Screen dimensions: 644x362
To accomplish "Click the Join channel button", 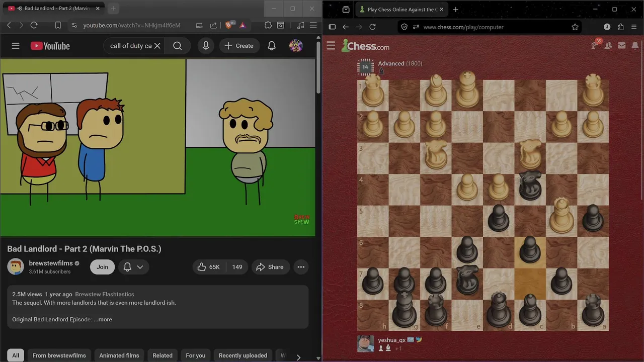I will pyautogui.click(x=102, y=267).
